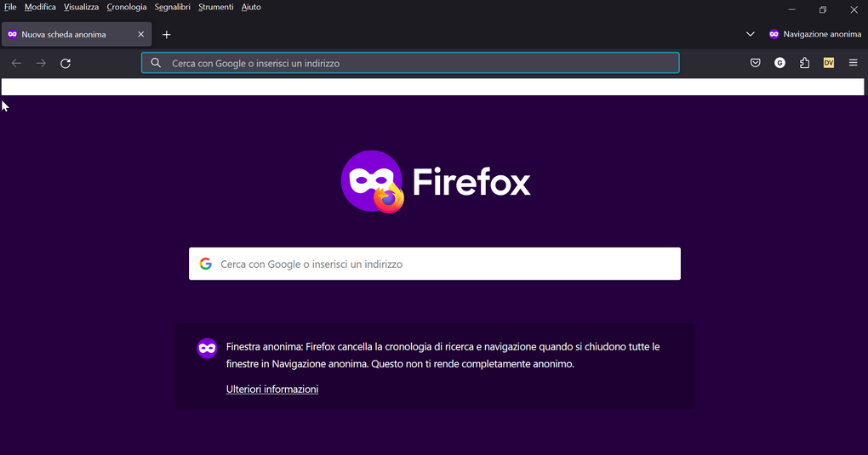This screenshot has width=868, height=455.
Task: Select the Nuova scheda anonima tab
Action: coord(77,34)
